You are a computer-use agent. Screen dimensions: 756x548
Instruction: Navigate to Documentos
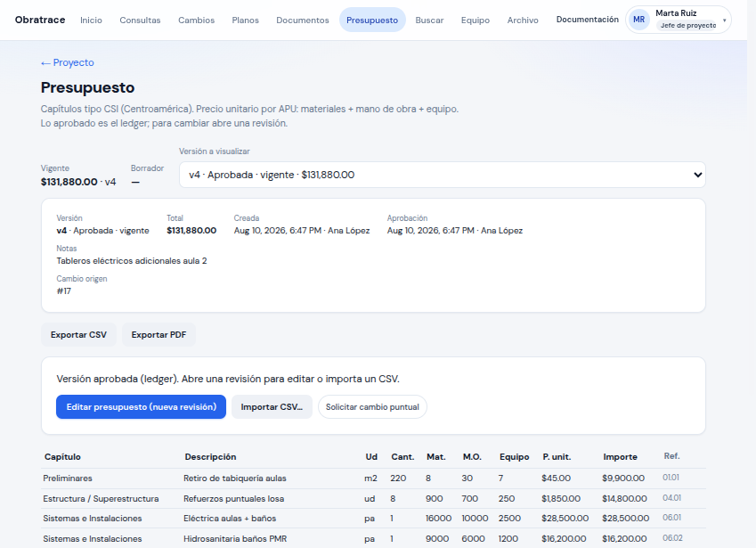[x=302, y=20]
